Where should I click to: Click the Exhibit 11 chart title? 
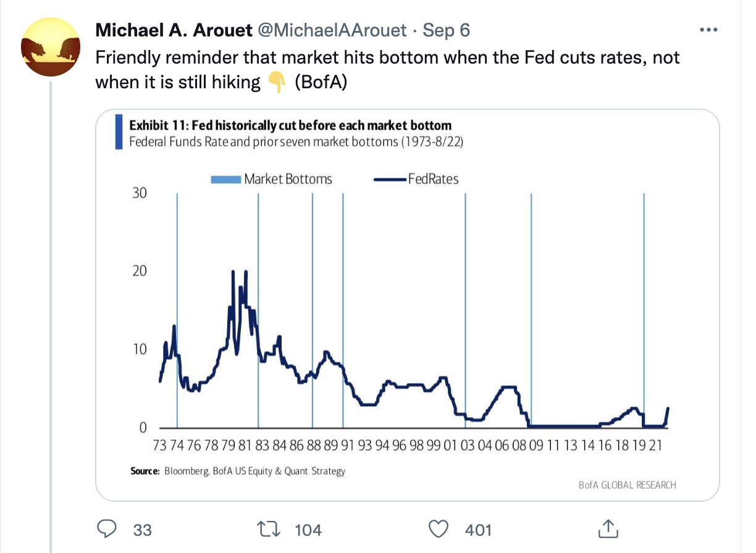pos(290,125)
